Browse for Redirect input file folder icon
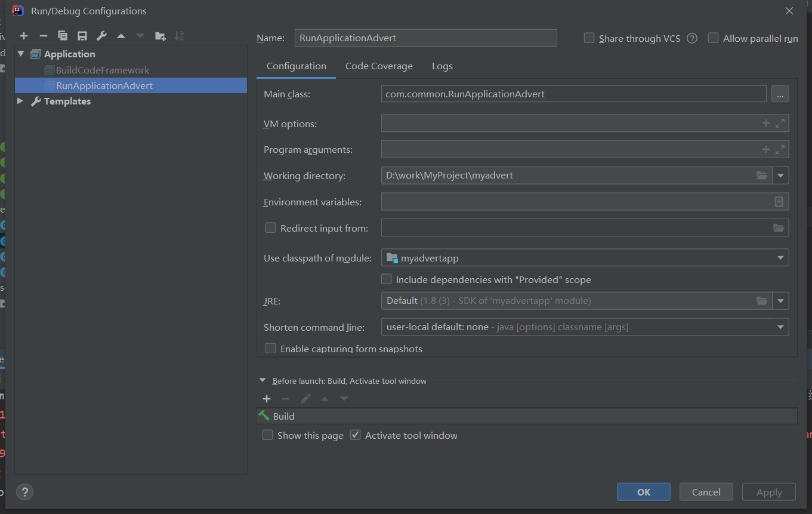Image resolution: width=812 pixels, height=514 pixels. (x=779, y=227)
